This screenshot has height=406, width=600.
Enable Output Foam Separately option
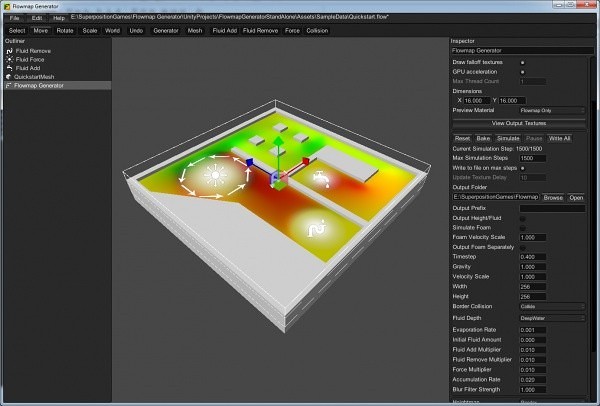522,248
